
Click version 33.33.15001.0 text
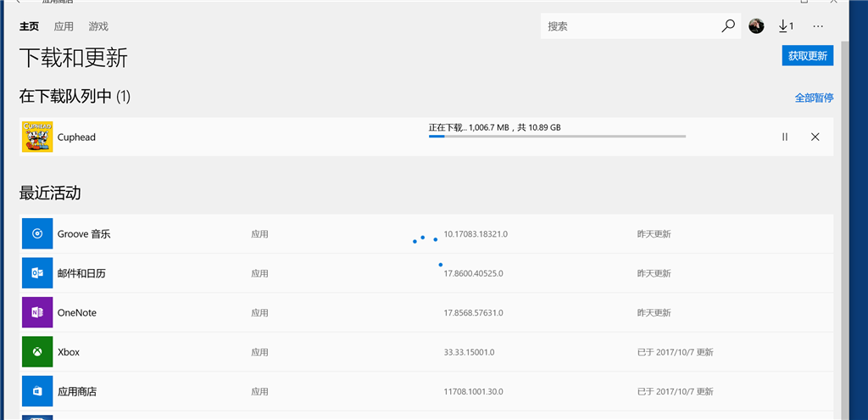pyautogui.click(x=469, y=352)
